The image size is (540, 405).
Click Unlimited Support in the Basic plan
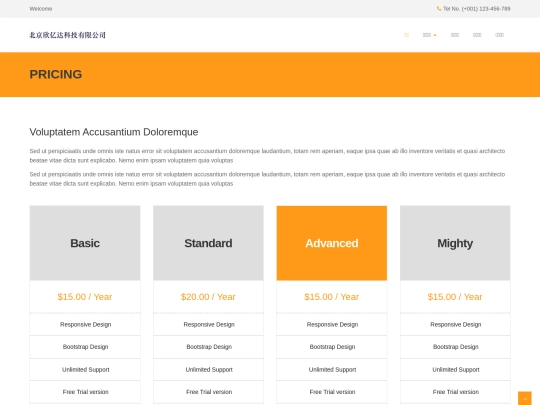tap(85, 370)
